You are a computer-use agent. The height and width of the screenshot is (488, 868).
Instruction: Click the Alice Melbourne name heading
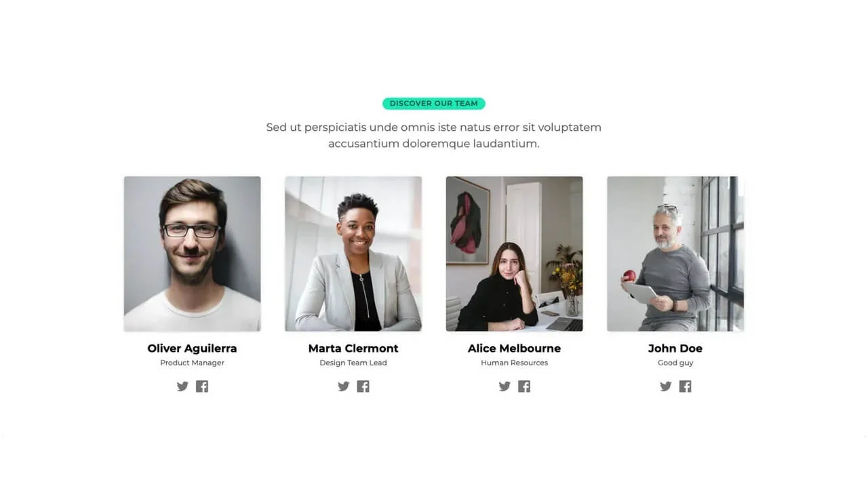(514, 348)
